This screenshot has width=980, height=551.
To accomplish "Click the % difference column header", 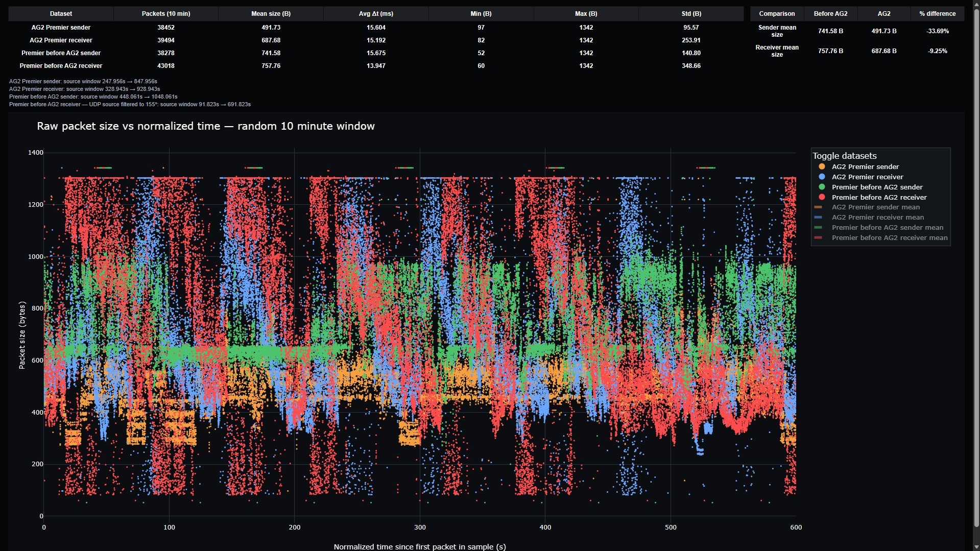I will click(937, 14).
